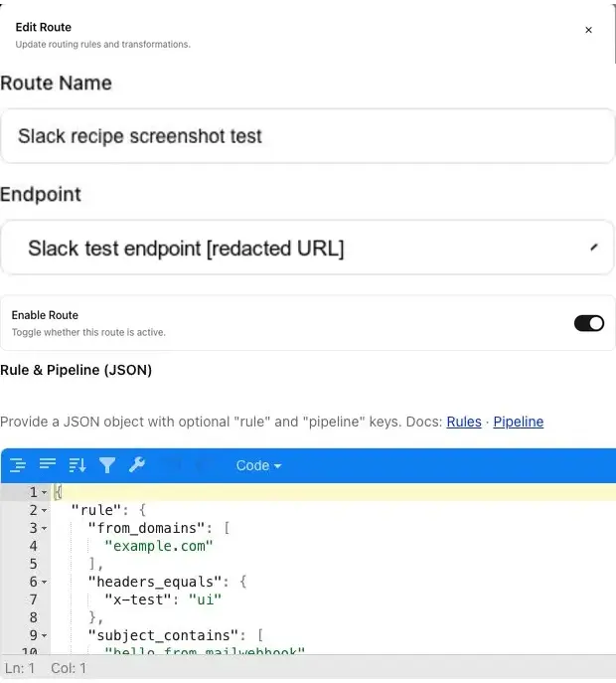Viewport: 616px width, 683px height.
Task: Collapse the "subject_contains" array at line 9
Action: click(44, 635)
